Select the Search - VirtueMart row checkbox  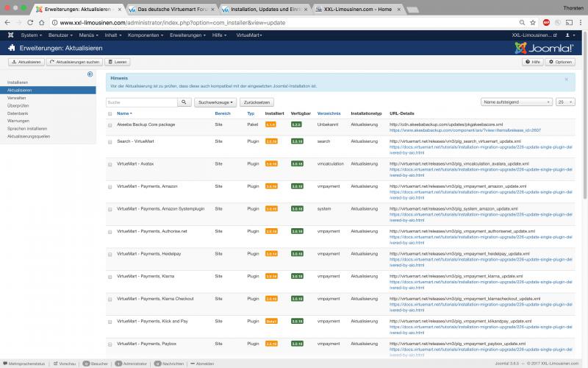pyautogui.click(x=110, y=141)
